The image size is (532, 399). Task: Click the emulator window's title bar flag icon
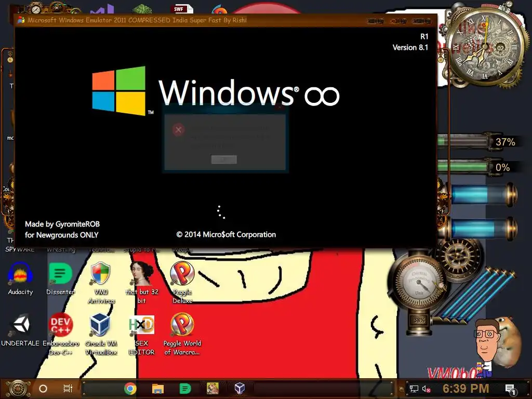coord(21,20)
